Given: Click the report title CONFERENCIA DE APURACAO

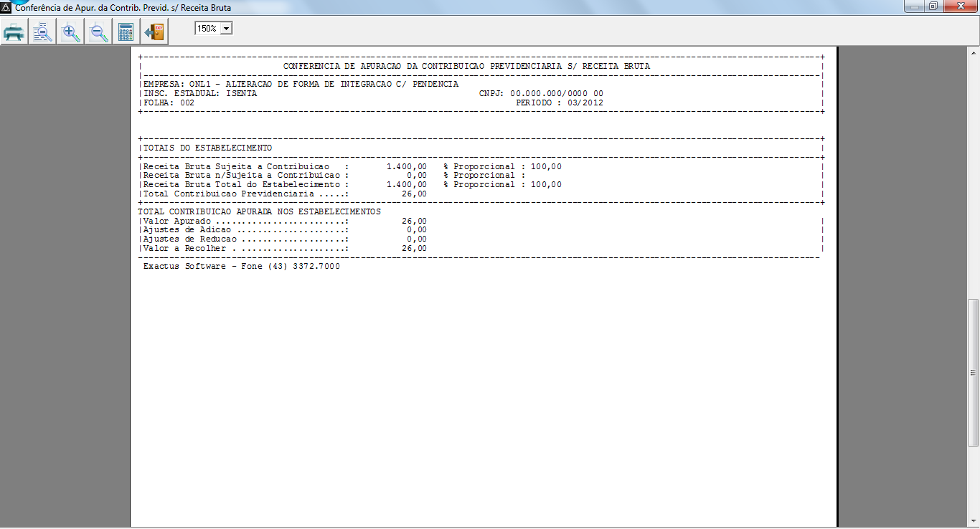Looking at the screenshot, I should [x=466, y=66].
